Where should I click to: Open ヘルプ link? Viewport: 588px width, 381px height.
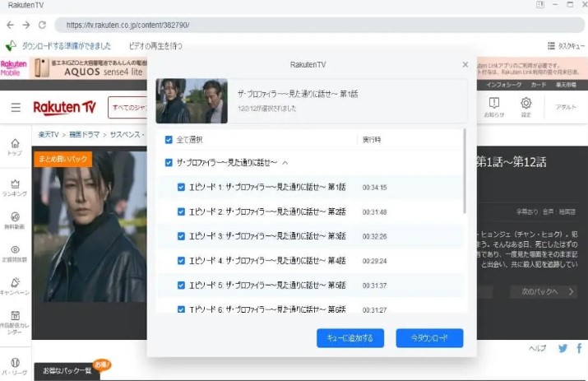pos(538,348)
